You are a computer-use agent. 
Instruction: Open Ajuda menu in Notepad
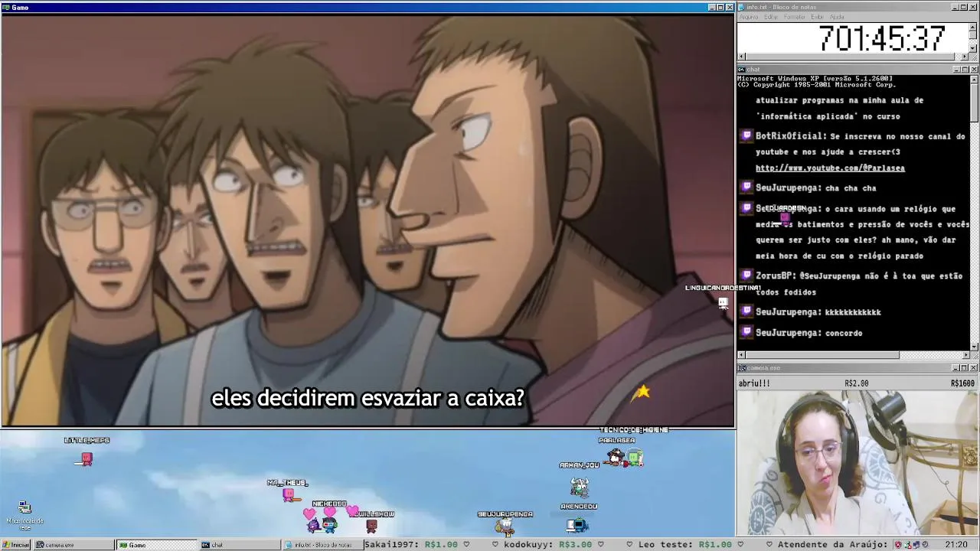[837, 17]
